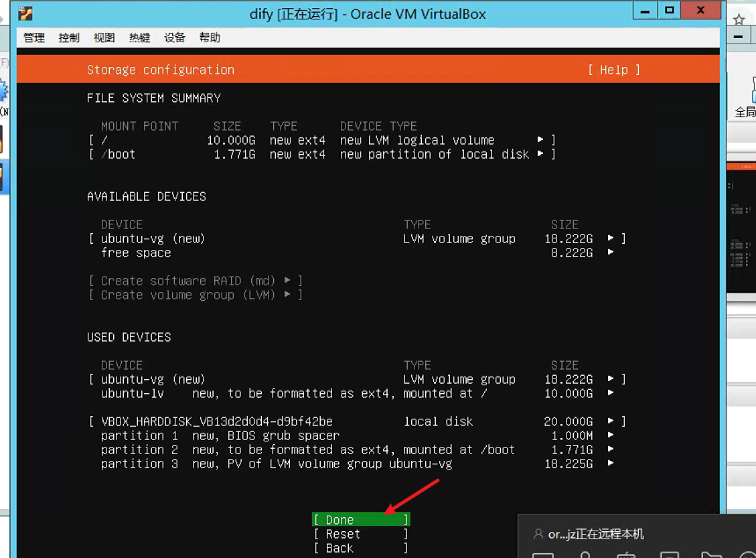Open the 设备 (Devices) menu
Screen dimensions: 756x558
pos(174,38)
